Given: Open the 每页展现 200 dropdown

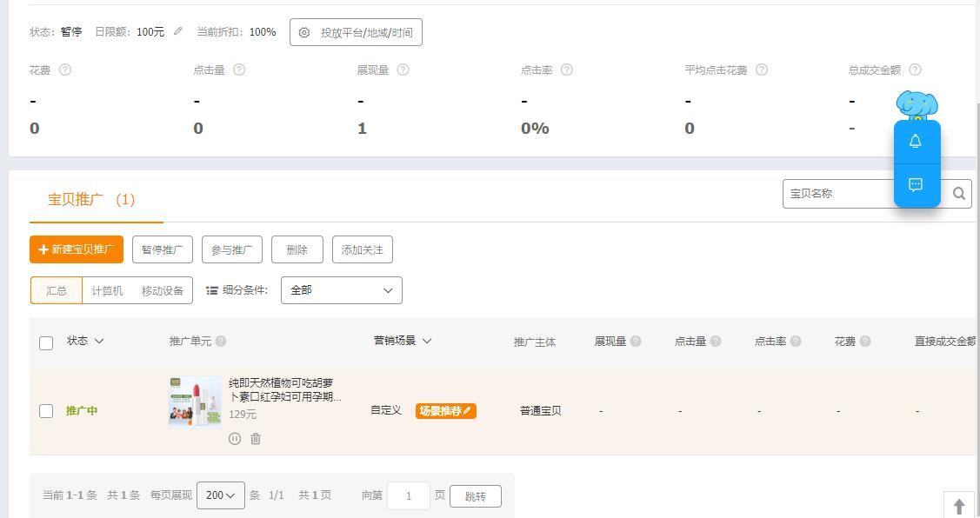Looking at the screenshot, I should 221,495.
